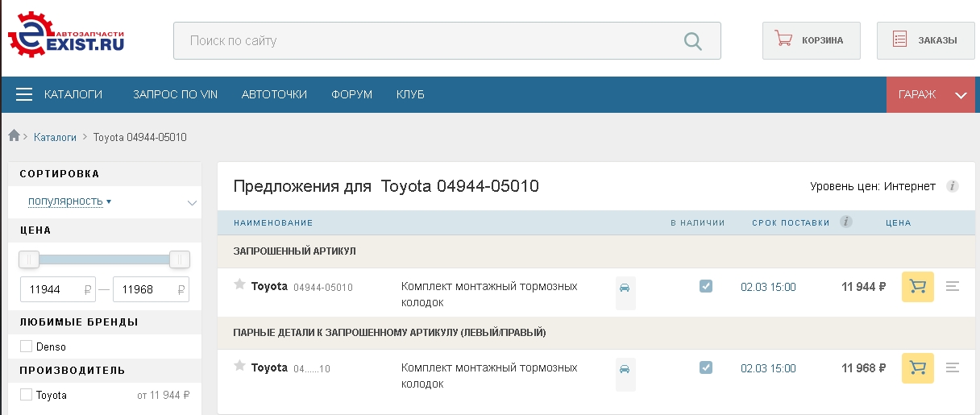
Task: Click the home breadcrumb icon
Action: click(14, 136)
